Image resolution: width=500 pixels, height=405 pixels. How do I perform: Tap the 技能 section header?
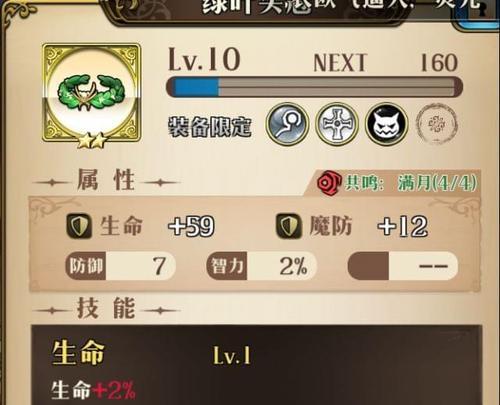tap(106, 309)
